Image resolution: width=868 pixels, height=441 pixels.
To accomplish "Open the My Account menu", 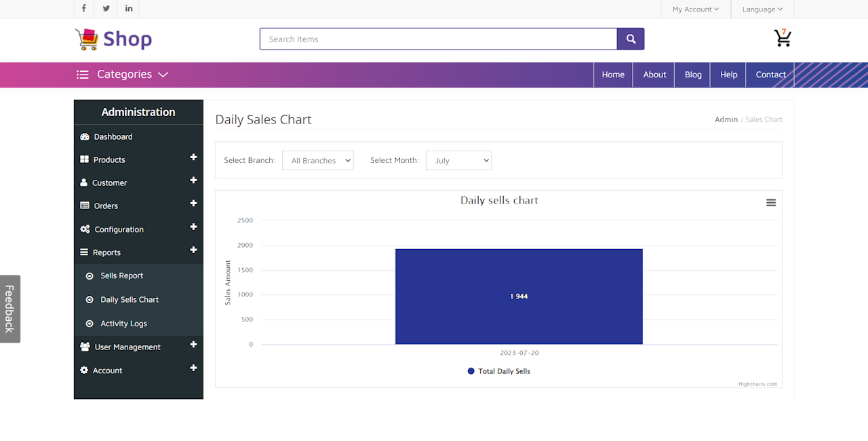I will pos(695,9).
